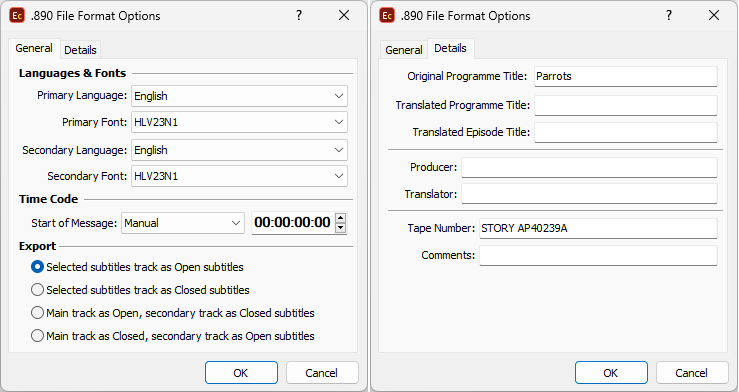Screen dimensions: 739x392
Task: Click the 'Secondary Language:' label
Action: 74,150
